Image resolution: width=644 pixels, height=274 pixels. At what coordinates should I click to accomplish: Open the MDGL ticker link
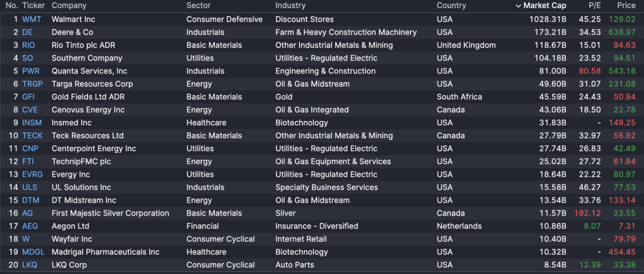pos(33,252)
